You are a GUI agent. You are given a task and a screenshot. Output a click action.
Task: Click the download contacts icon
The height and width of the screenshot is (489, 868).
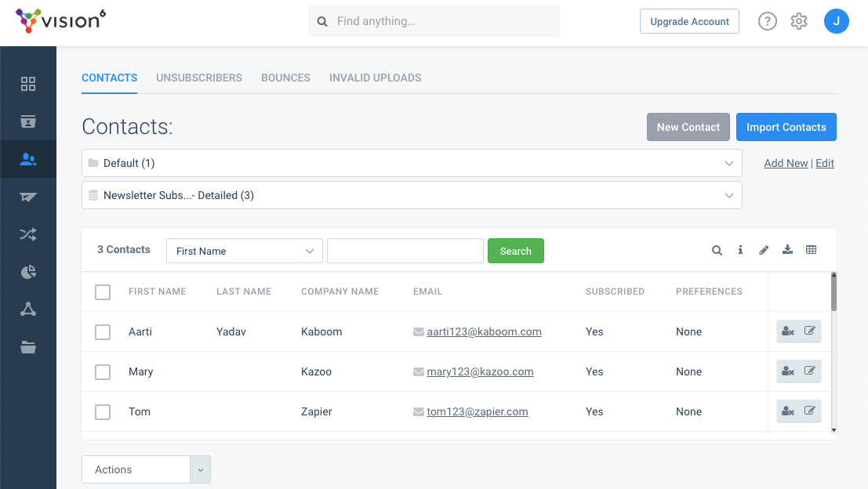pos(787,250)
